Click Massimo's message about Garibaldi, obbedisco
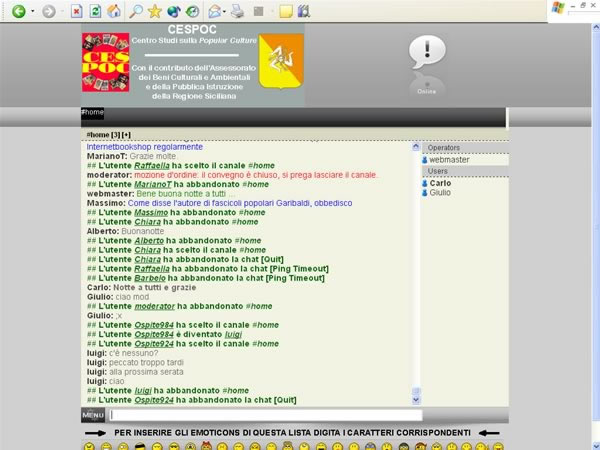Viewport: 600px width, 450px height. [x=240, y=203]
